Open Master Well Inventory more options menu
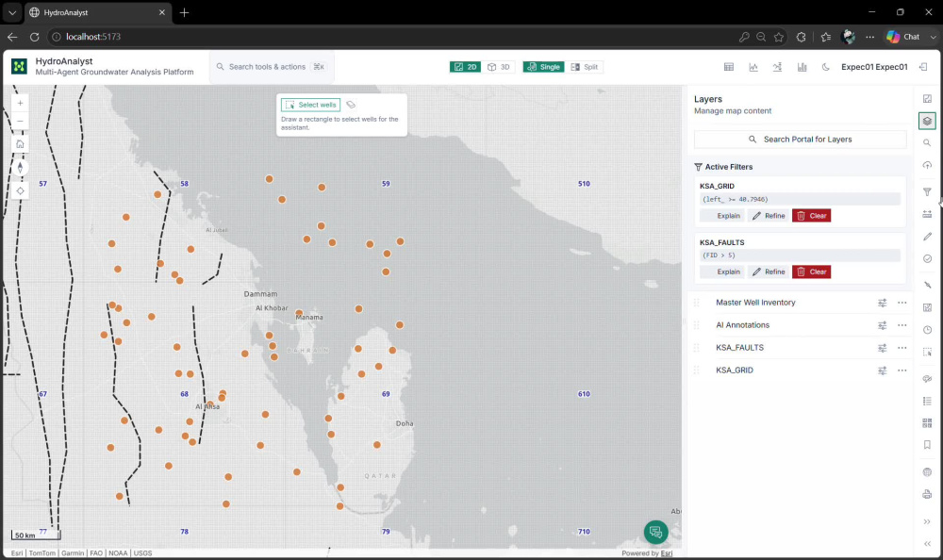This screenshot has height=560, width=943. point(902,303)
